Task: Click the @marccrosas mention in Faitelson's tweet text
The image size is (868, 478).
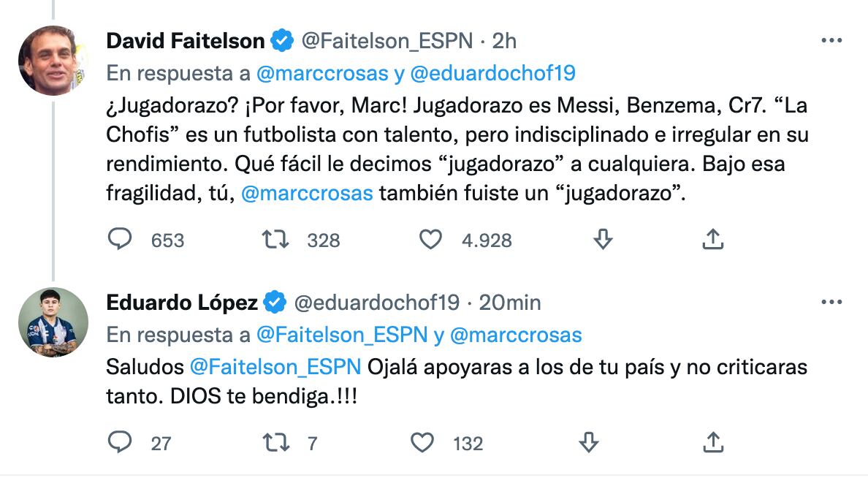Action: coord(306,195)
